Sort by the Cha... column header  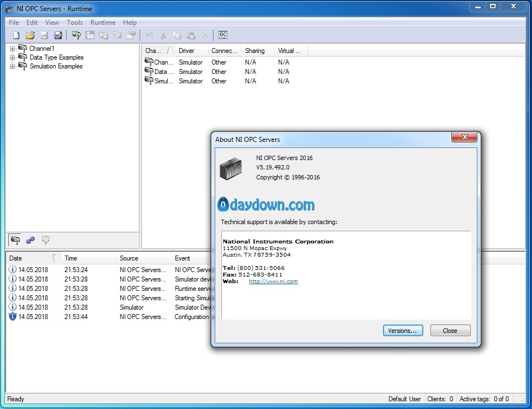158,51
